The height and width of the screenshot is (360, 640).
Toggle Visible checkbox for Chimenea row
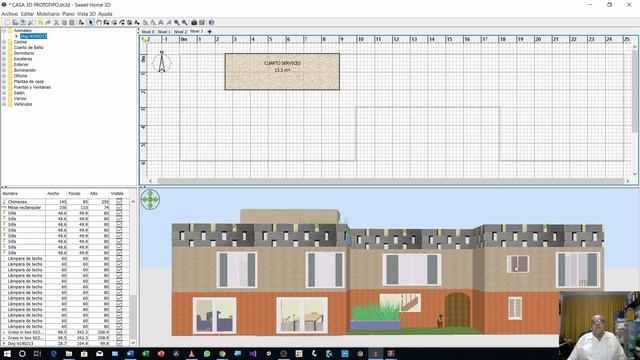pos(119,202)
